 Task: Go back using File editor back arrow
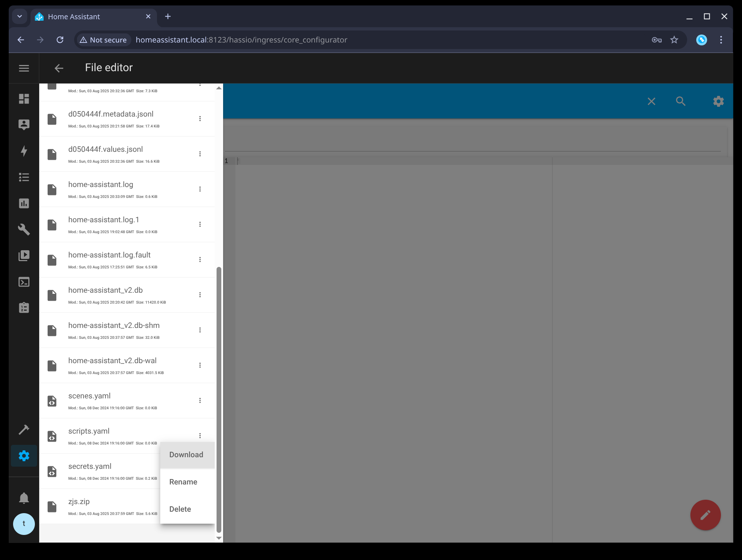[x=59, y=68]
